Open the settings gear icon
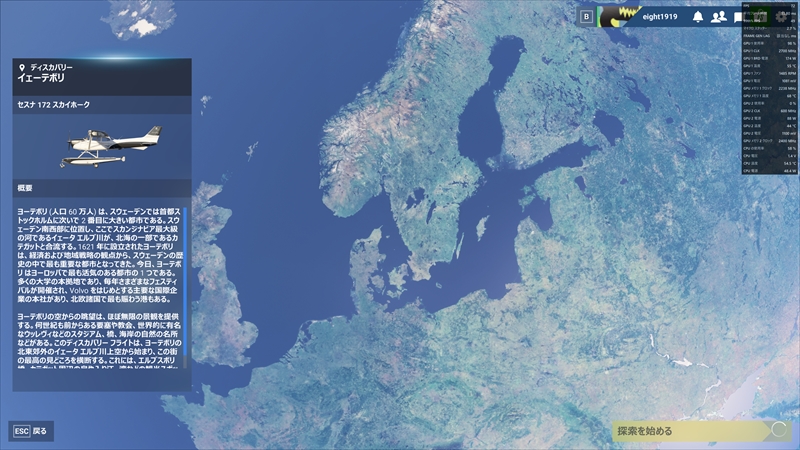 [781, 17]
